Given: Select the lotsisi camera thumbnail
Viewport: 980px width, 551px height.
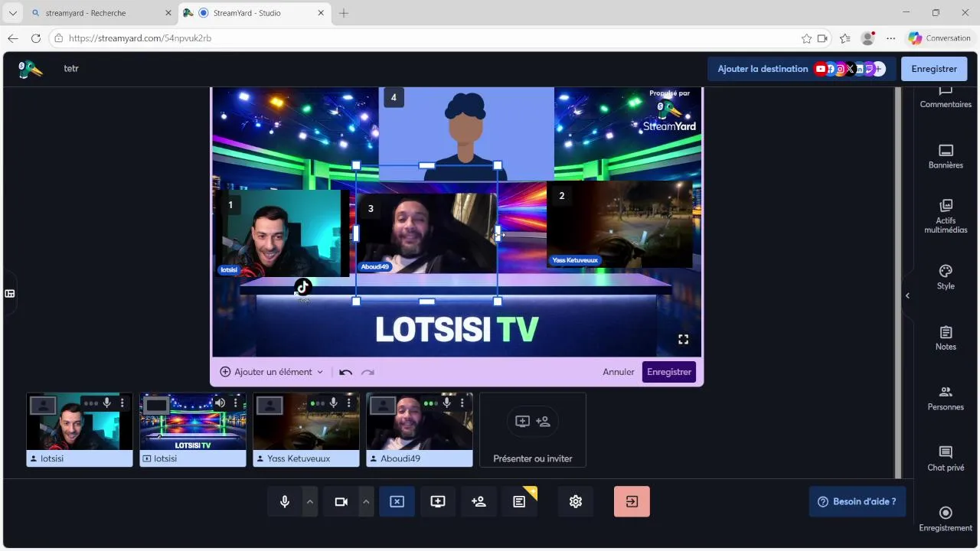Looking at the screenshot, I should [80, 429].
